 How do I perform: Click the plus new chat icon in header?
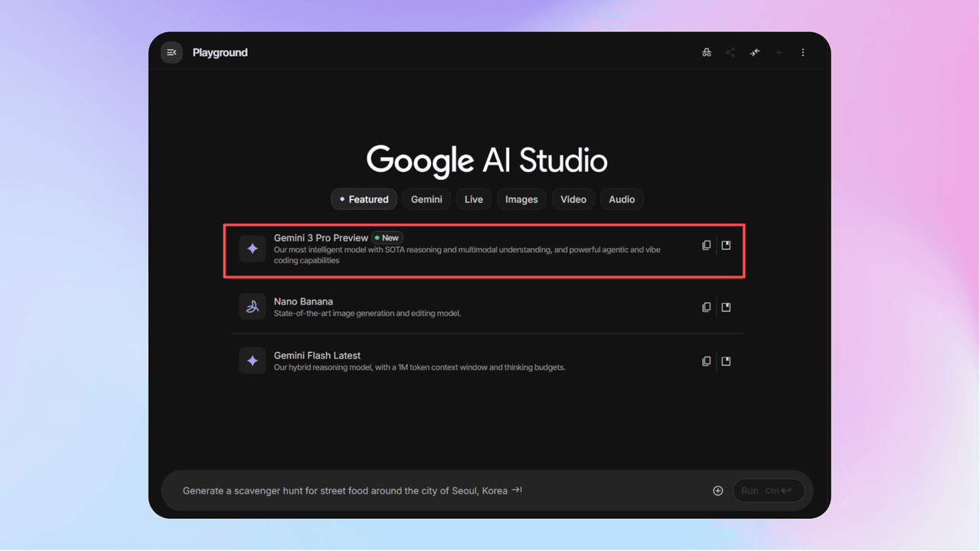pyautogui.click(x=779, y=53)
